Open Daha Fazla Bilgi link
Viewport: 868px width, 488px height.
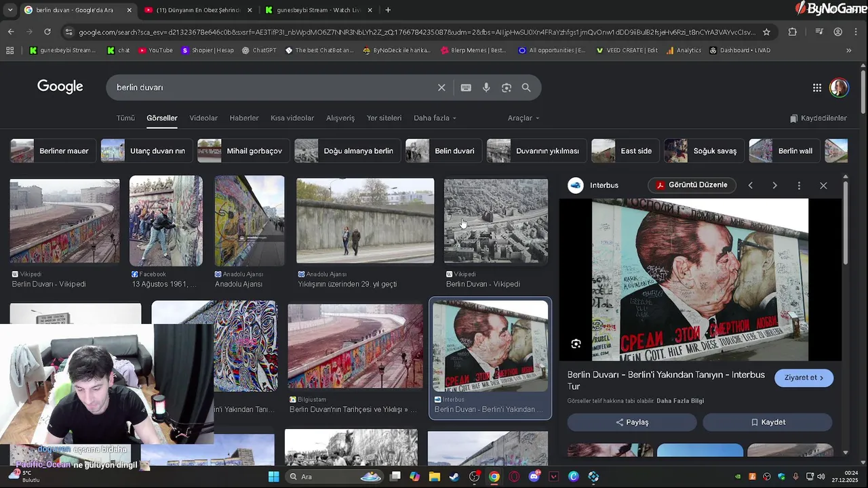coord(680,401)
